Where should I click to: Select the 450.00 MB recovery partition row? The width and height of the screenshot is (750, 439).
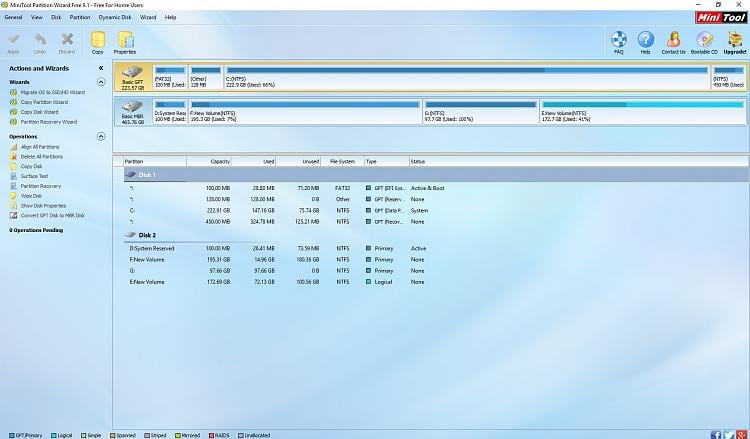coord(436,222)
